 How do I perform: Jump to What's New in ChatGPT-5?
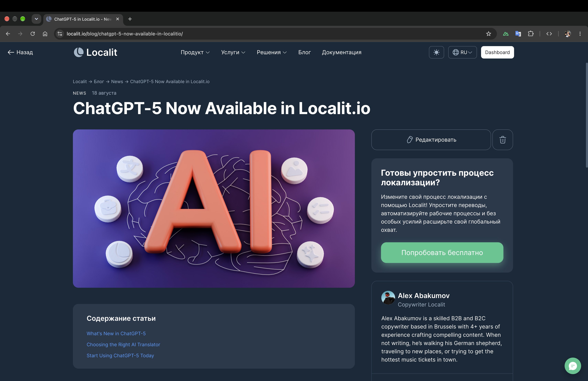point(116,334)
